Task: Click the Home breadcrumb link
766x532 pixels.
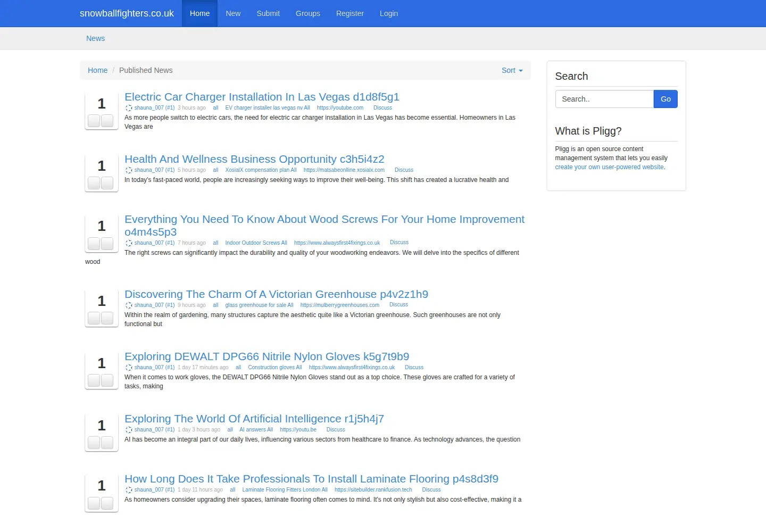Action: 97,70
